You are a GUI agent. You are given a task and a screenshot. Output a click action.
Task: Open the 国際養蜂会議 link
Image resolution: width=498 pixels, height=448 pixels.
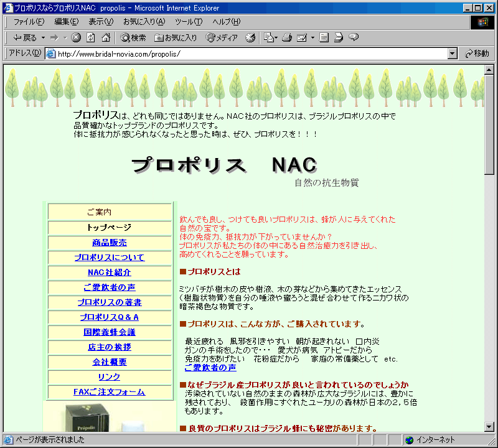pyautogui.click(x=110, y=332)
